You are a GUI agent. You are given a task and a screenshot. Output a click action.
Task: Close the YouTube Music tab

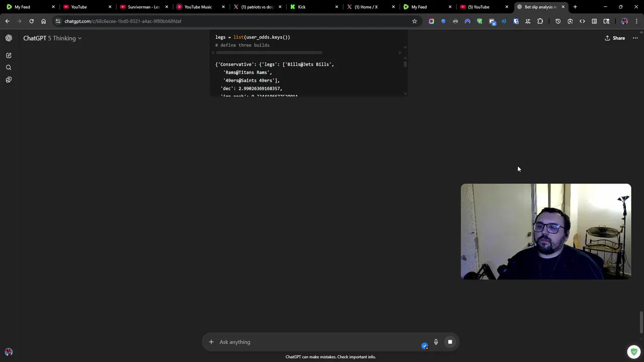(223, 7)
